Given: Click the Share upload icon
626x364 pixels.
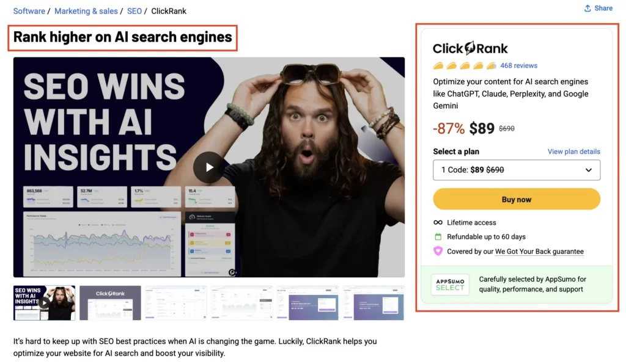Looking at the screenshot, I should pos(587,9).
